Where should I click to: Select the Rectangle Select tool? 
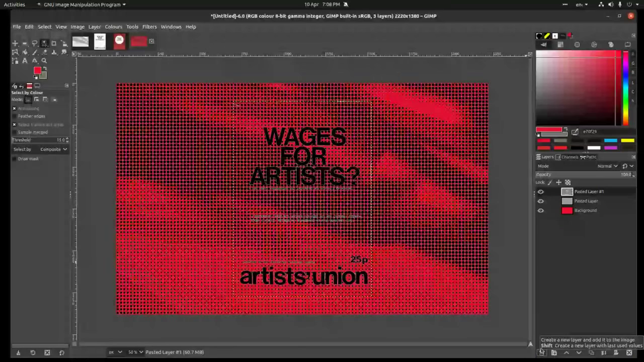tap(25, 43)
